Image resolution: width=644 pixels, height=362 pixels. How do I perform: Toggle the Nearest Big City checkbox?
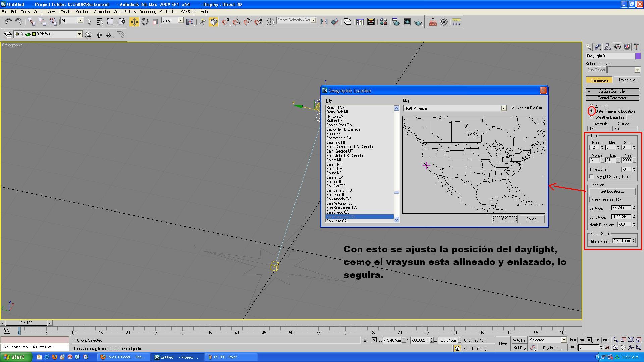pyautogui.click(x=513, y=108)
